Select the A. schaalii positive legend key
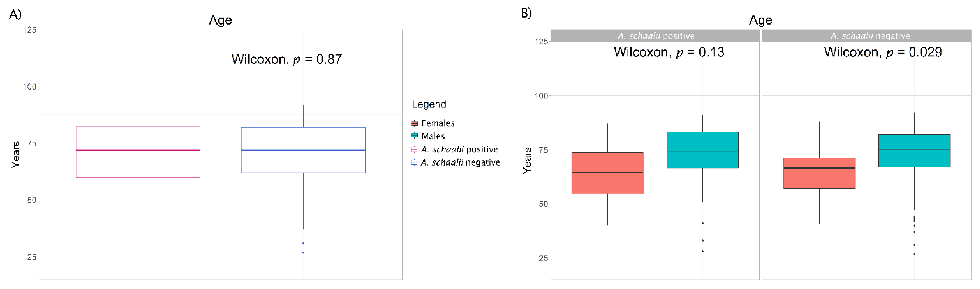 (x=414, y=149)
